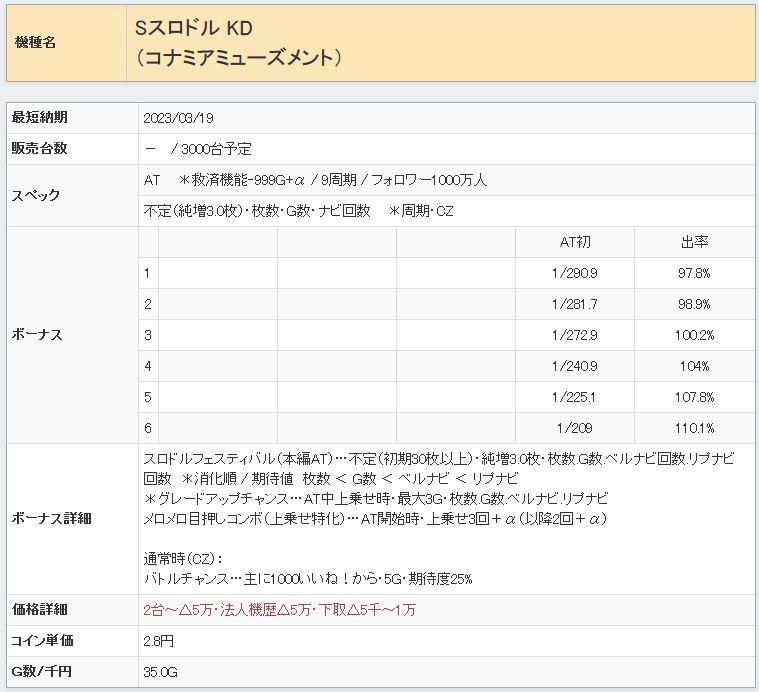
Task: Click the machine name Sスロドル KD
Action: click(x=194, y=28)
